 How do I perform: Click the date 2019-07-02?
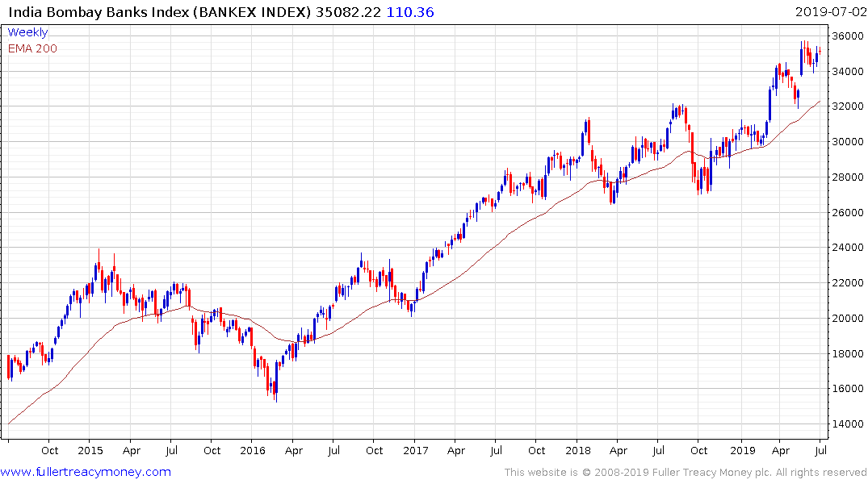click(x=831, y=12)
